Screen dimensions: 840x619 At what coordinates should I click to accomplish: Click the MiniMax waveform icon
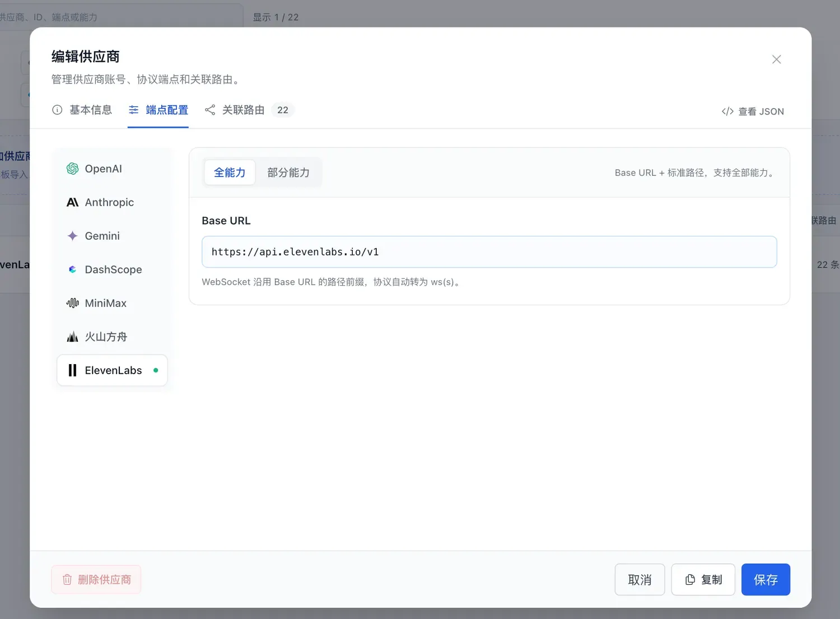pyautogui.click(x=72, y=303)
